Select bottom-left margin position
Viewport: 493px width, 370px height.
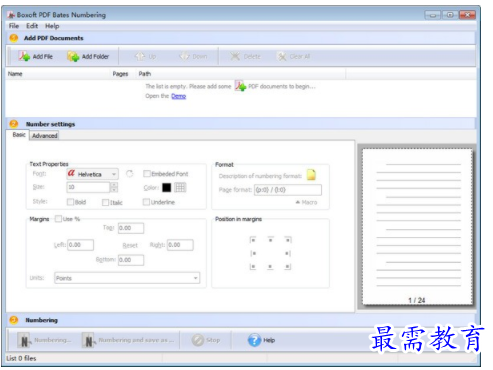point(253,267)
